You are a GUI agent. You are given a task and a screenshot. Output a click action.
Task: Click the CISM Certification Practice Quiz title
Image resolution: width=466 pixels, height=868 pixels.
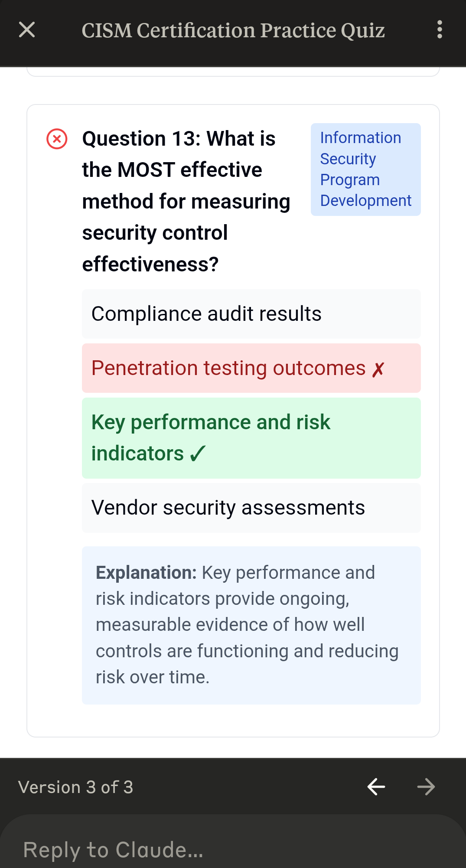click(x=233, y=30)
